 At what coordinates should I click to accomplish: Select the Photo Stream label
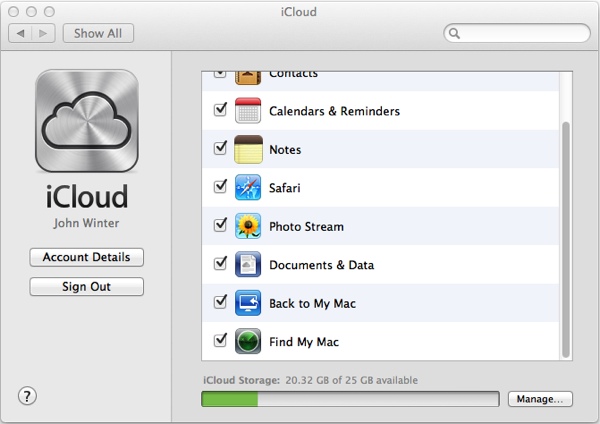click(x=307, y=227)
